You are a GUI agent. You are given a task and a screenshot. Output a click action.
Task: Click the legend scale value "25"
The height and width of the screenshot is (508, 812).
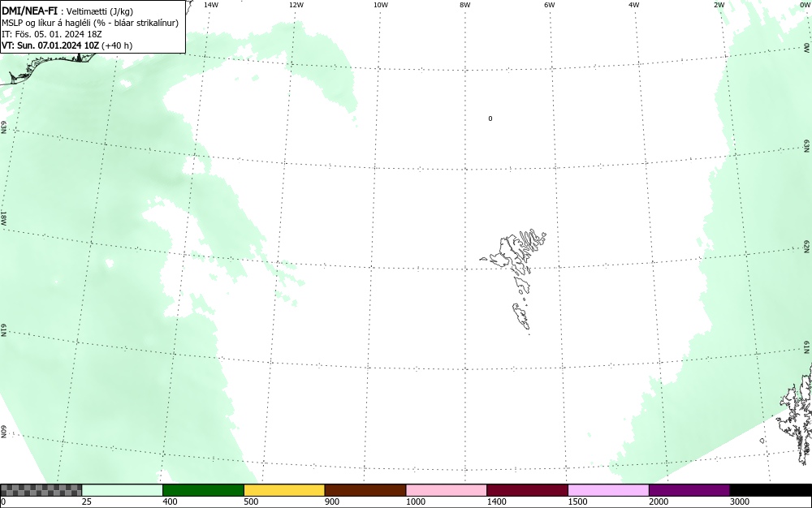click(87, 502)
